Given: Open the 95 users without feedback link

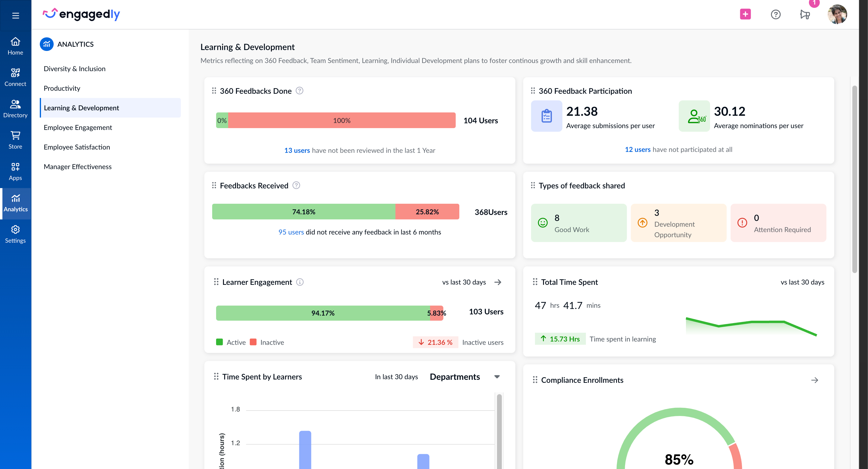Looking at the screenshot, I should coord(291,232).
